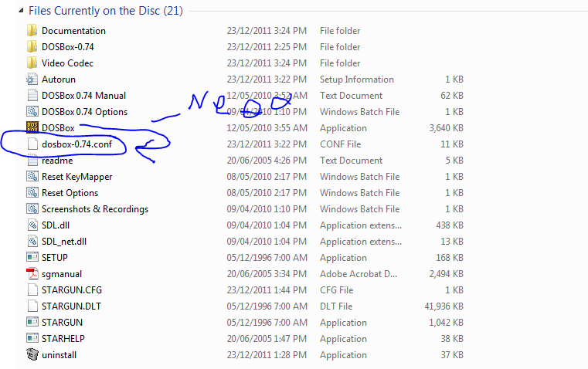Select the SDL.dll file icon
Image resolution: width=588 pixels, height=369 pixels.
point(32,225)
